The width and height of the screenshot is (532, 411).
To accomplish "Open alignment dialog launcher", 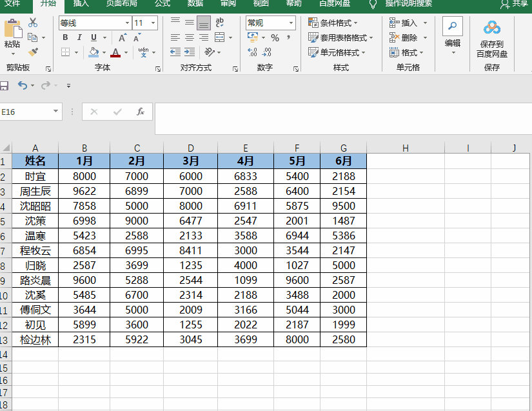I will [x=235, y=69].
